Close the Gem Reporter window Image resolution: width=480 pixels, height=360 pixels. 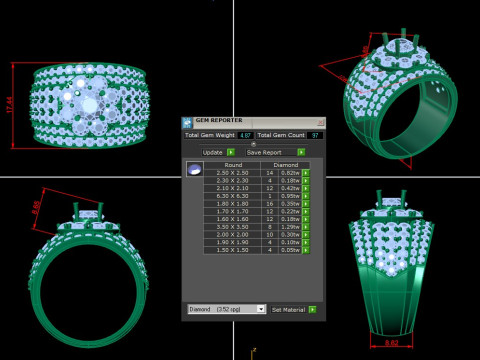(x=320, y=122)
